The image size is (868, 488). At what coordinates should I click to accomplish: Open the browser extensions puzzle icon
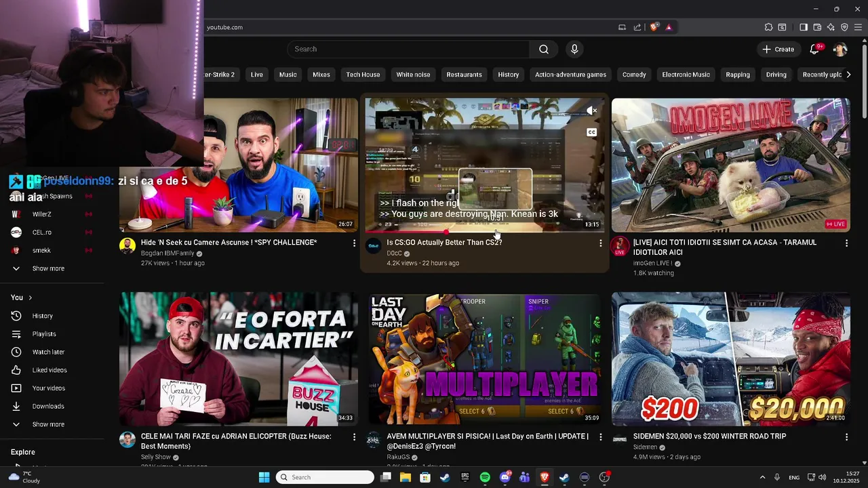(768, 27)
